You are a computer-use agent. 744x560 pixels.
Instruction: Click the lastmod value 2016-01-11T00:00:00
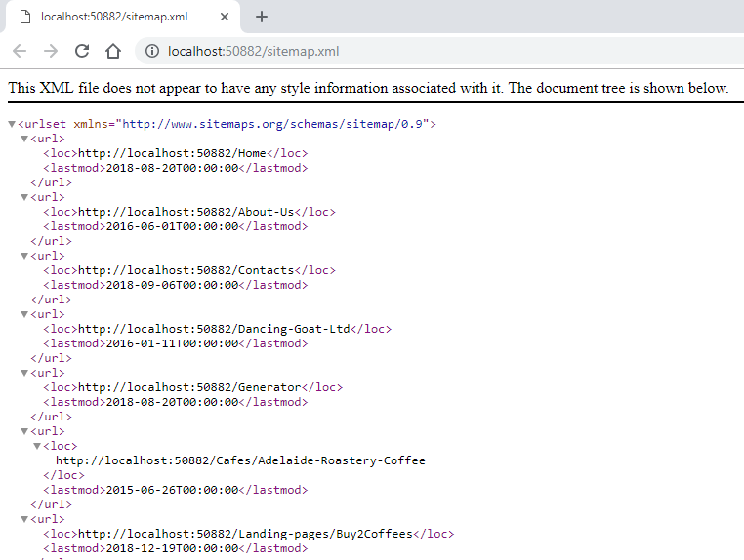[x=172, y=343]
